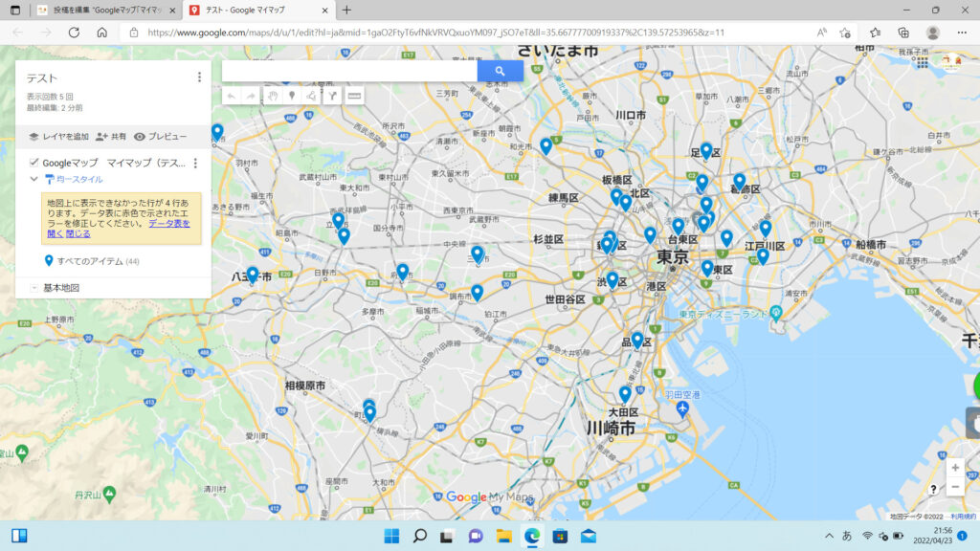This screenshot has width=980, height=551.
Task: Click in the map search input field
Action: pos(349,71)
